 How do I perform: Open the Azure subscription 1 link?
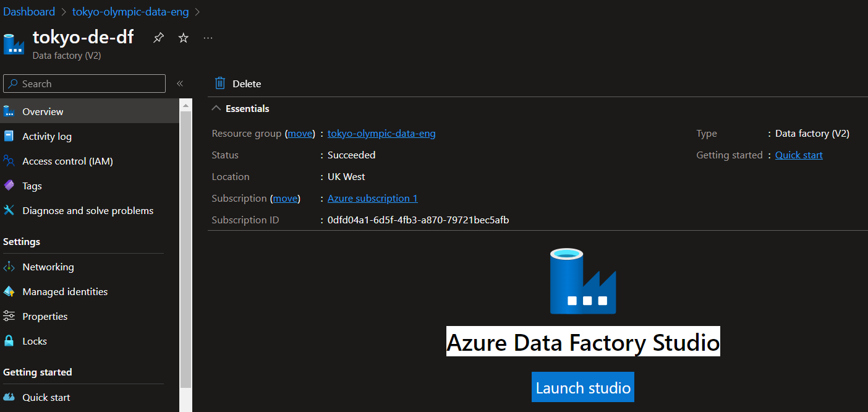(x=372, y=198)
